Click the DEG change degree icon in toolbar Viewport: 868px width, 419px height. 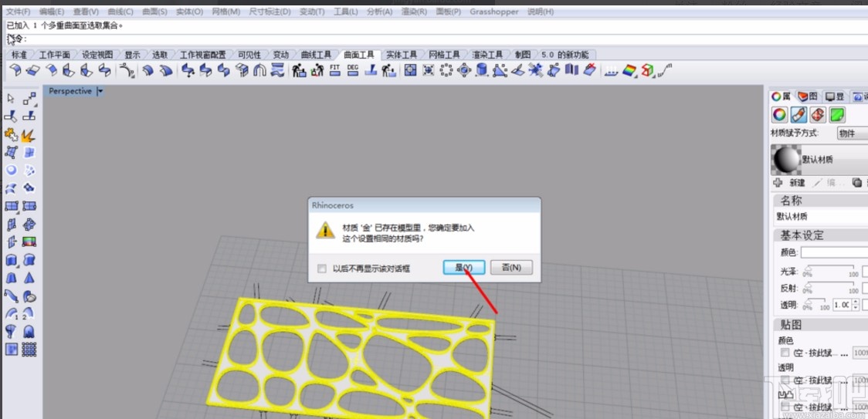tap(353, 70)
